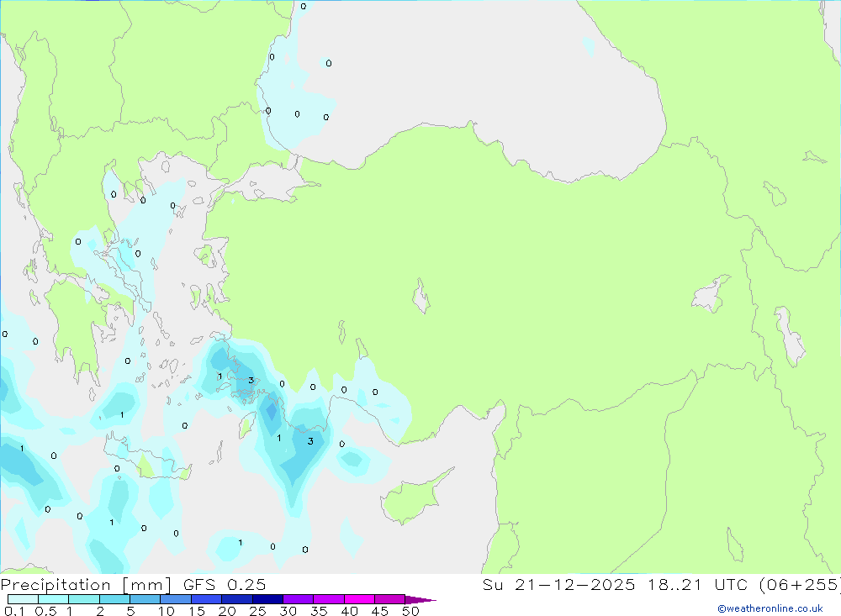
Task: Pick the 10–15 mm legend color swatch
Action: click(x=176, y=599)
